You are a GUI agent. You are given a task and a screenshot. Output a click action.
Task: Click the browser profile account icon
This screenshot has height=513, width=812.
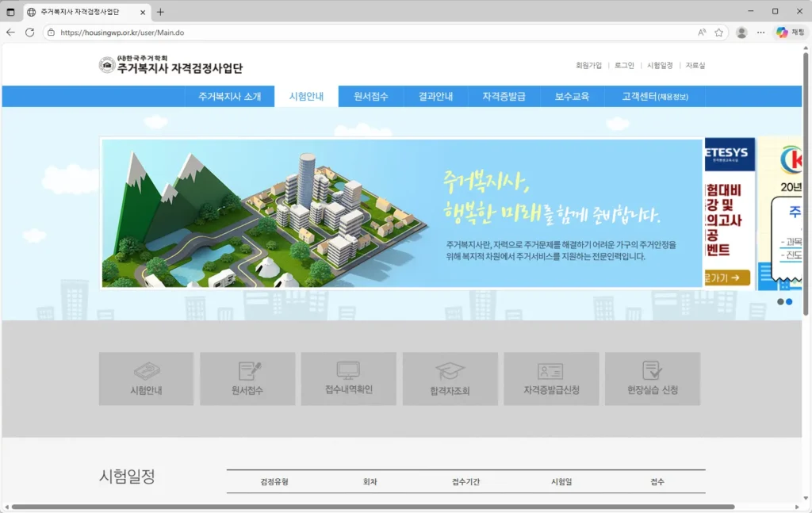coord(741,33)
